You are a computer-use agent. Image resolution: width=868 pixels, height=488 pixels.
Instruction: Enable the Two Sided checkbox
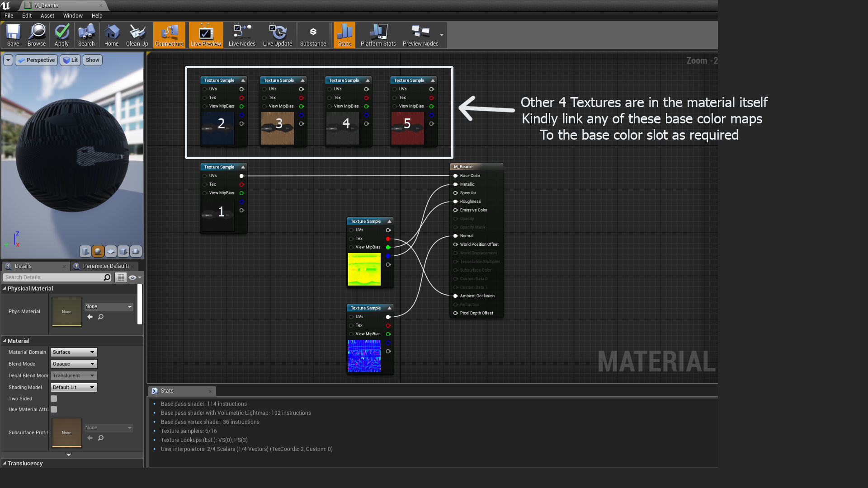(x=54, y=399)
